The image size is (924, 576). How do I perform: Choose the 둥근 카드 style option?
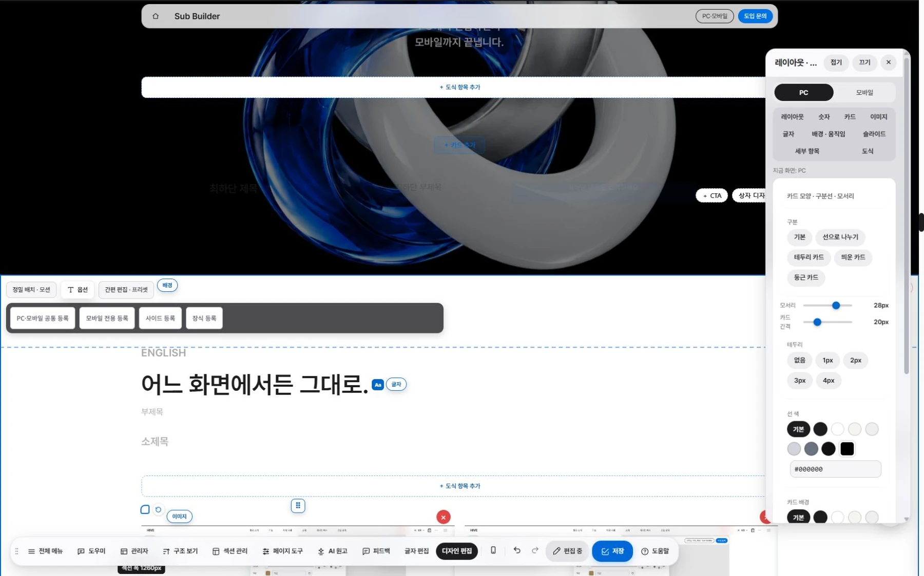(x=806, y=277)
